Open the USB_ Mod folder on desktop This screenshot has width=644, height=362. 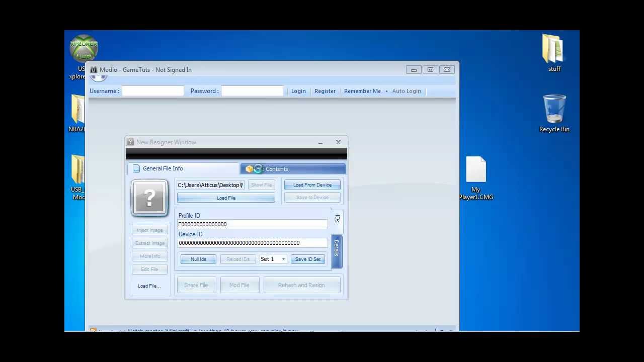(x=77, y=169)
